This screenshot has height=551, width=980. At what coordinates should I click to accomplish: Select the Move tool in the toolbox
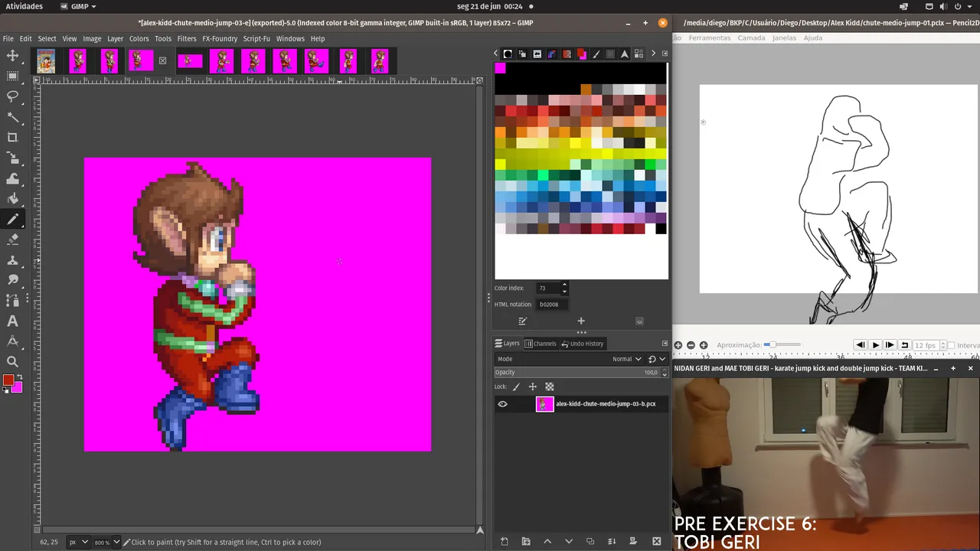point(12,56)
